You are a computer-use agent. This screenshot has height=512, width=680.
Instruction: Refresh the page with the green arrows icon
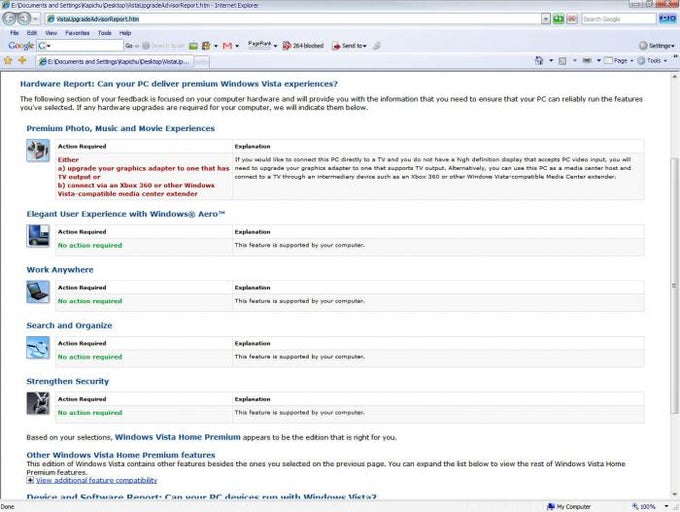(x=559, y=19)
